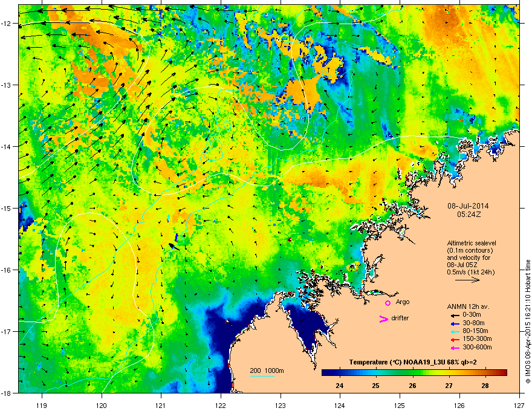The height and width of the screenshot is (411, 532).
Task: Click the time label 05:24Z
Action: [x=469, y=215]
